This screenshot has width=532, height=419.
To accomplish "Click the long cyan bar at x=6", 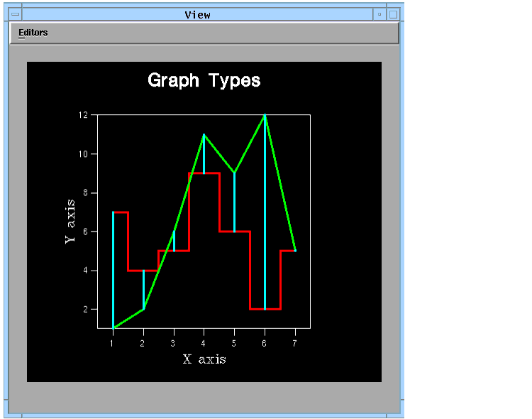I will tap(265, 213).
